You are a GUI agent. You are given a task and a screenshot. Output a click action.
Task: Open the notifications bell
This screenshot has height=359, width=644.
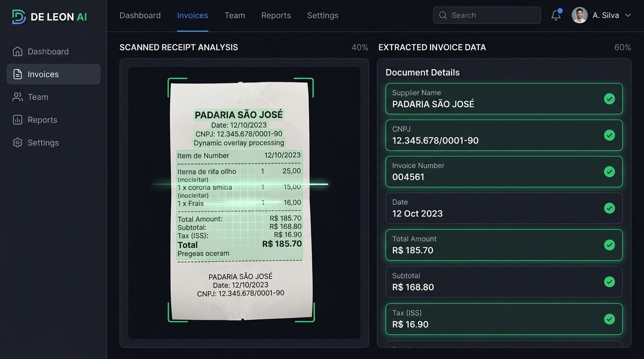pyautogui.click(x=556, y=15)
